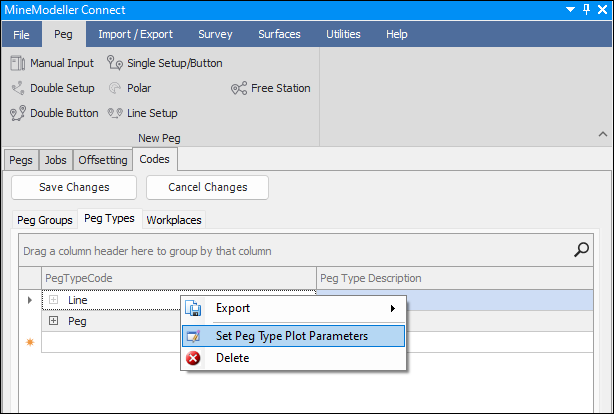Screen dimensions: 614x414
Task: Expand the Peg row in grid
Action: click(53, 321)
